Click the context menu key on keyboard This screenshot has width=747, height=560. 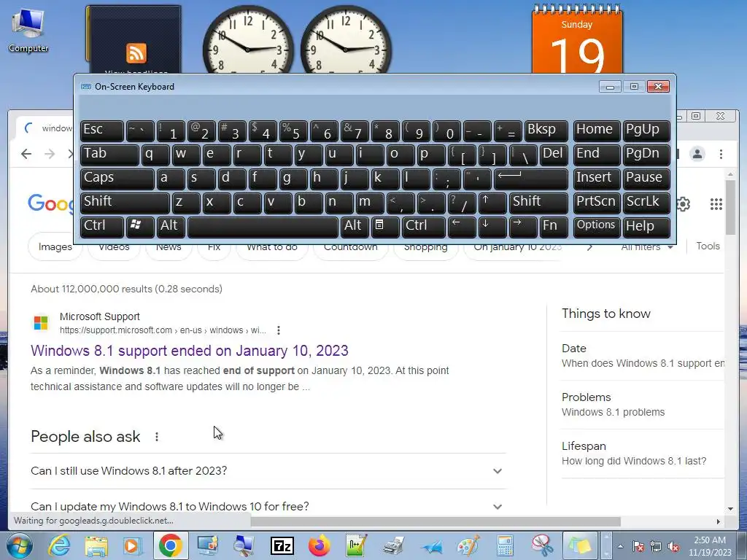[385, 226]
